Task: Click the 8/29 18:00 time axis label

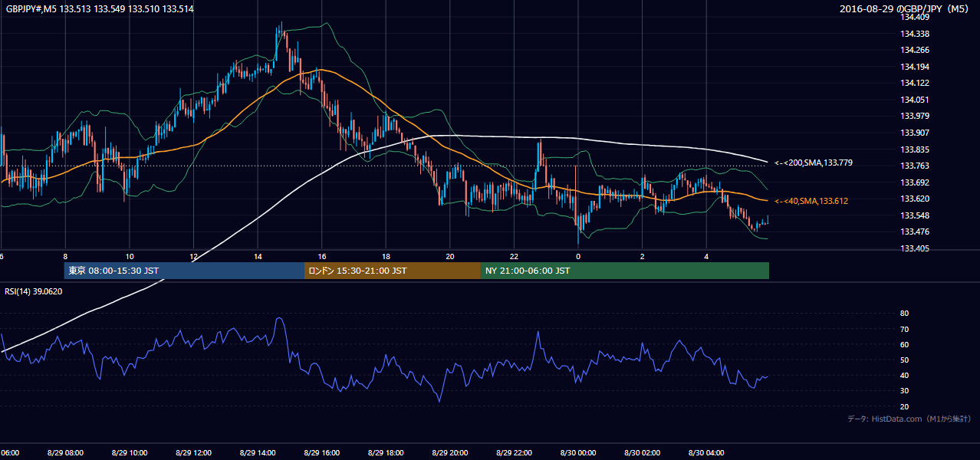Action: [386, 453]
